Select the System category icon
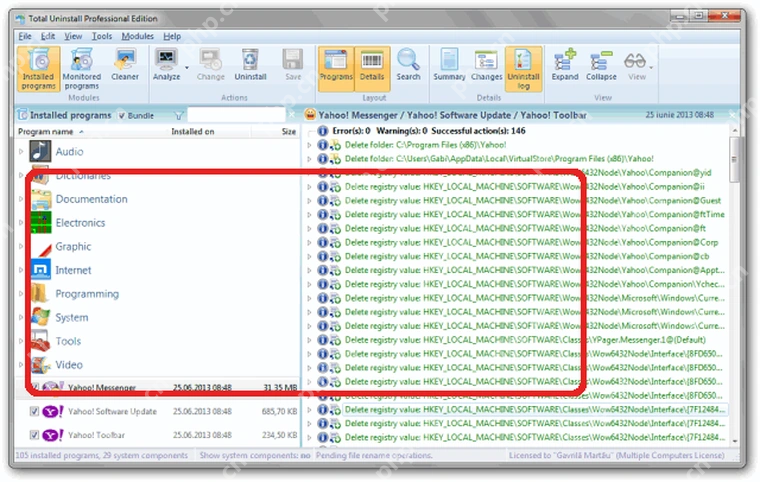 point(41,317)
